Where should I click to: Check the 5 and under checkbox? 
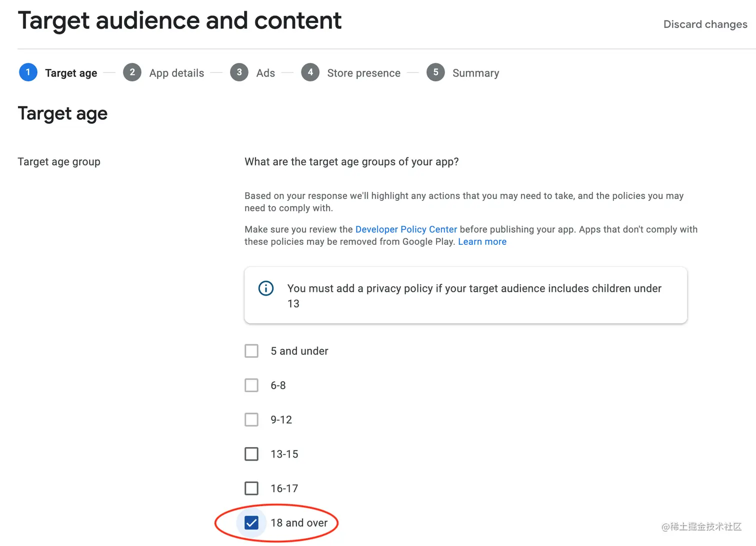click(x=251, y=351)
